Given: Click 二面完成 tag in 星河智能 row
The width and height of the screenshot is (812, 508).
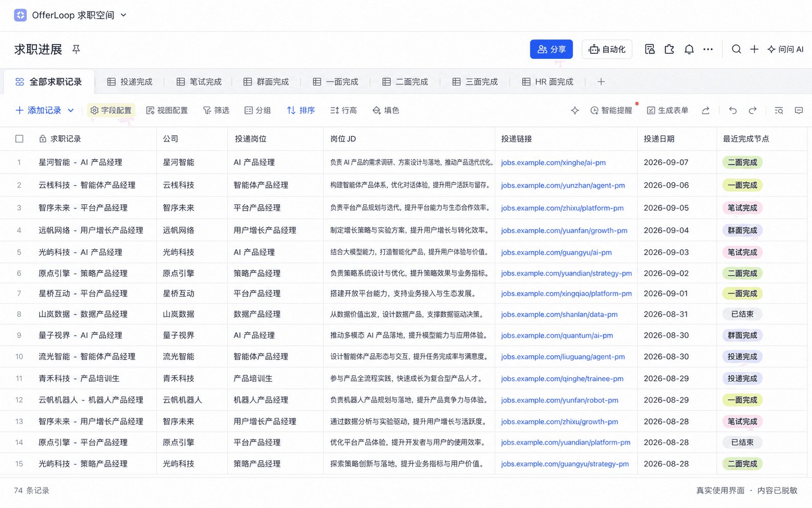Looking at the screenshot, I should point(742,162).
